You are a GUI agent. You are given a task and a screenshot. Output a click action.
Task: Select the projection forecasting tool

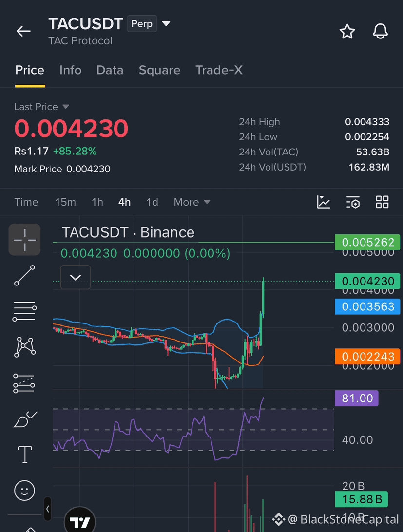pos(24,383)
